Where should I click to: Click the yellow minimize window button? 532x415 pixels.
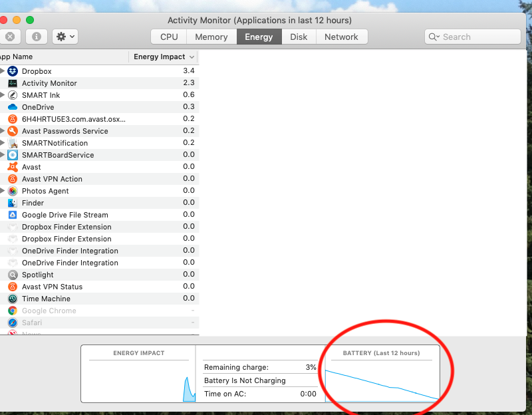[x=16, y=20]
